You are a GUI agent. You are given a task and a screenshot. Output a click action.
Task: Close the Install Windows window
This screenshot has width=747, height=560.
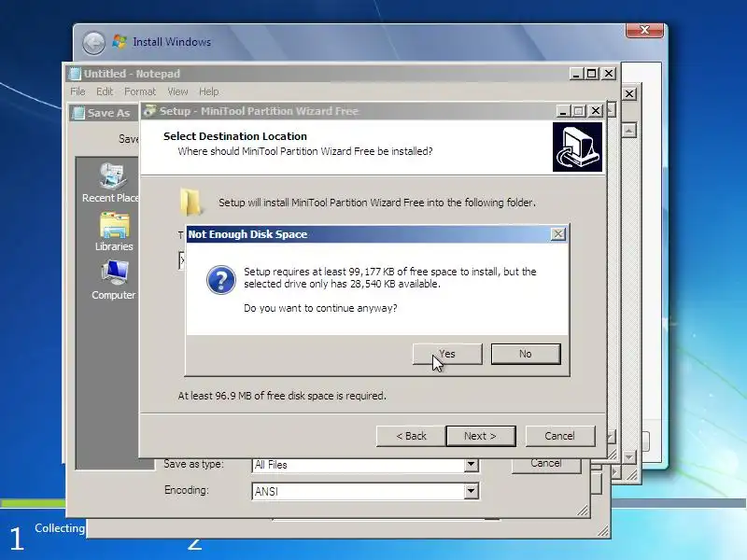(644, 30)
